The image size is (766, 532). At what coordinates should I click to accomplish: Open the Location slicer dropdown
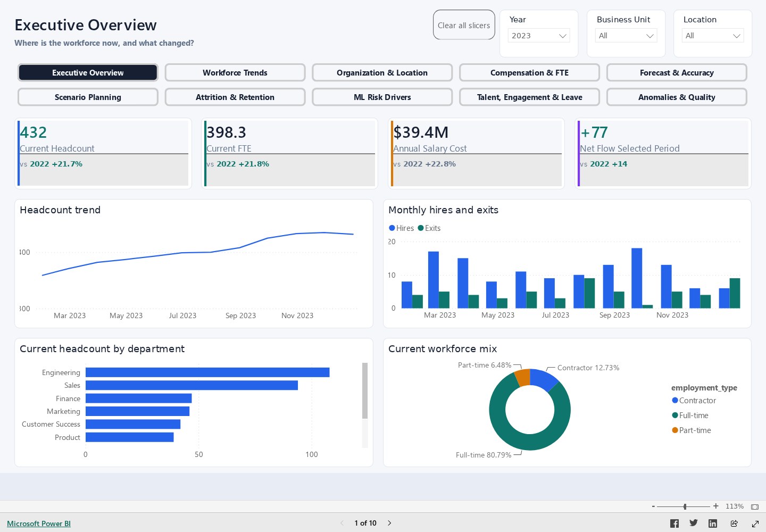713,36
